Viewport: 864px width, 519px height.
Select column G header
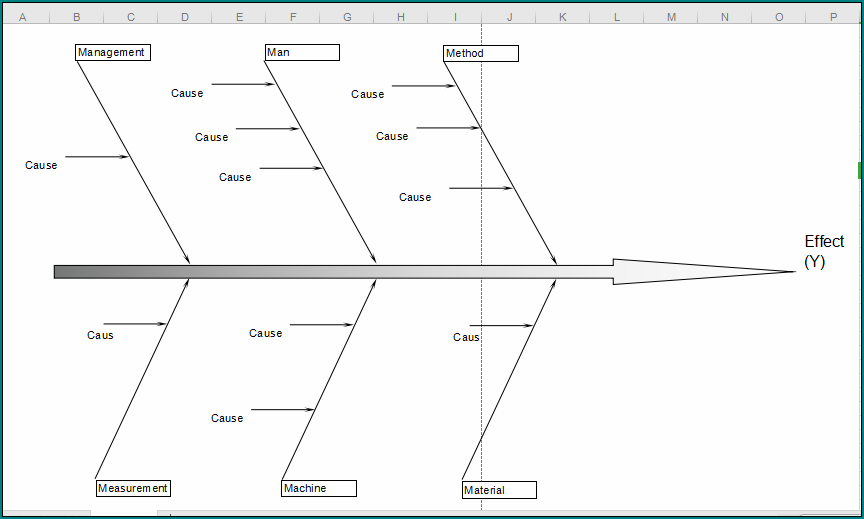point(347,17)
